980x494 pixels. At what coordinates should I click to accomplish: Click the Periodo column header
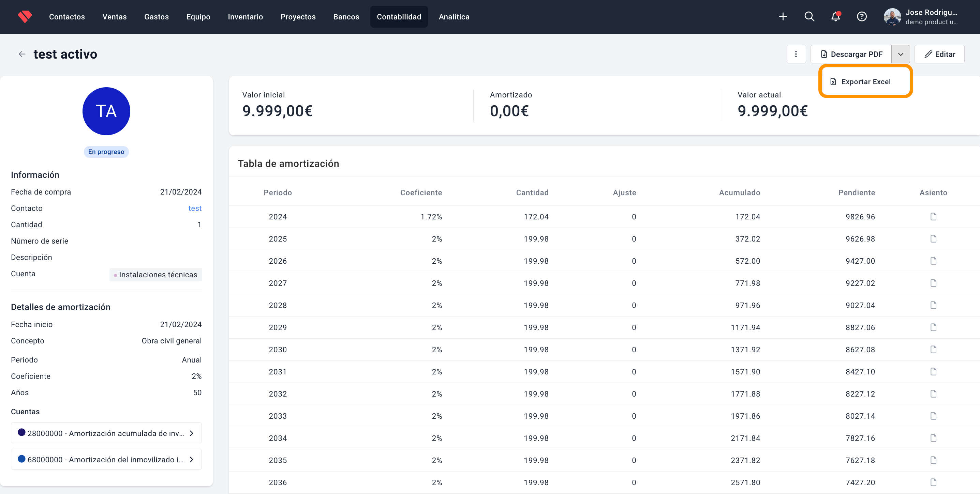pos(278,193)
